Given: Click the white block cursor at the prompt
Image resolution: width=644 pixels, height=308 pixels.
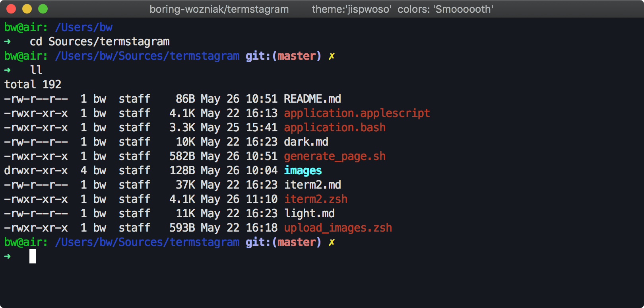Looking at the screenshot, I should point(33,256).
